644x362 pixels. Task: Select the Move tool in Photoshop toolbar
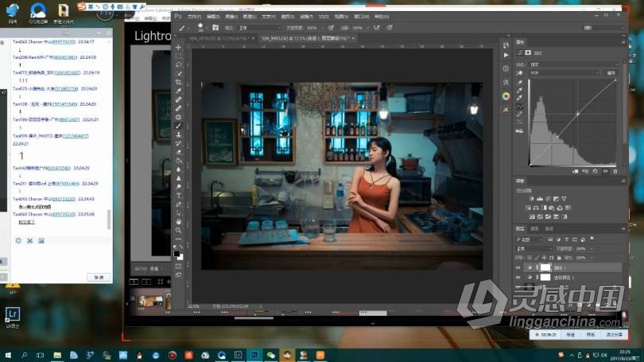coord(178,47)
